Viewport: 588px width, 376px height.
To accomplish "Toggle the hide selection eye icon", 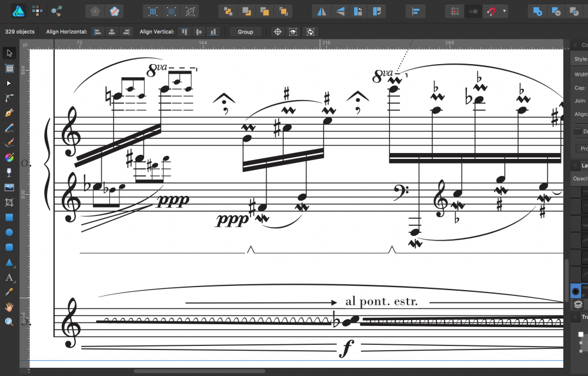I will [x=293, y=32].
